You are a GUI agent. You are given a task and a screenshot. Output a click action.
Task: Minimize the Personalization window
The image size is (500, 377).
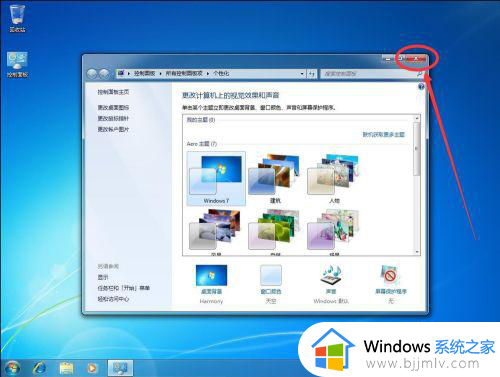pyautogui.click(x=388, y=58)
